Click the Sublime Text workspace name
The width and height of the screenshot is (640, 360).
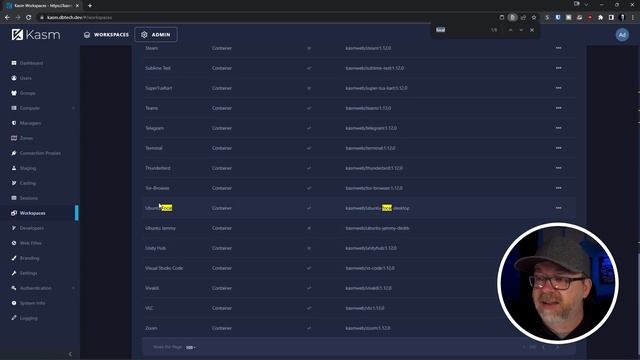(158, 68)
